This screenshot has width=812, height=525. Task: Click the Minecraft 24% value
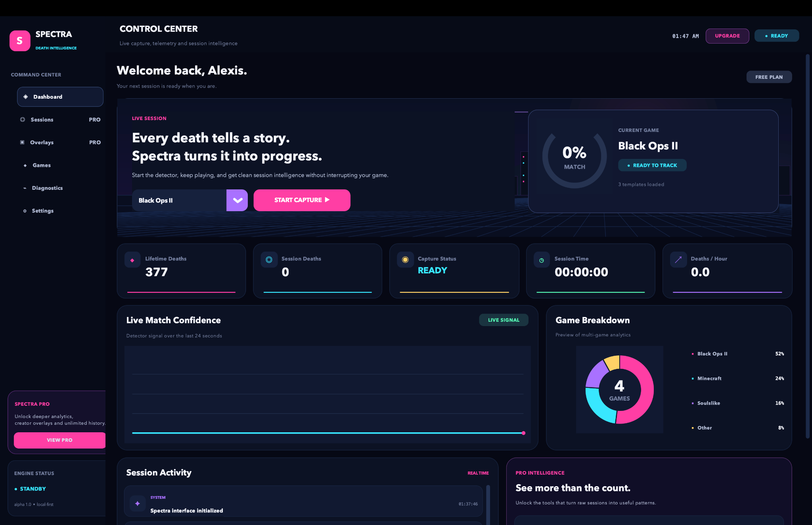779,379
